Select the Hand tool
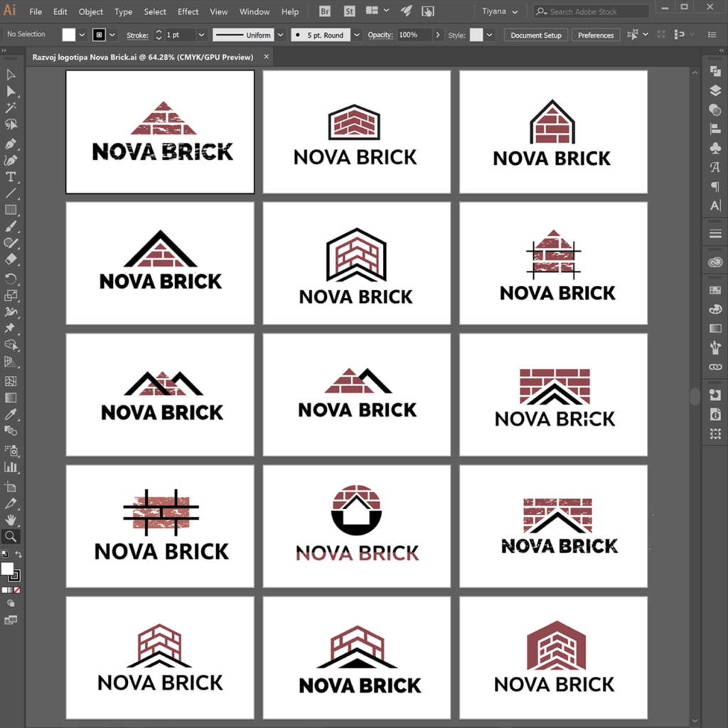 tap(11, 519)
